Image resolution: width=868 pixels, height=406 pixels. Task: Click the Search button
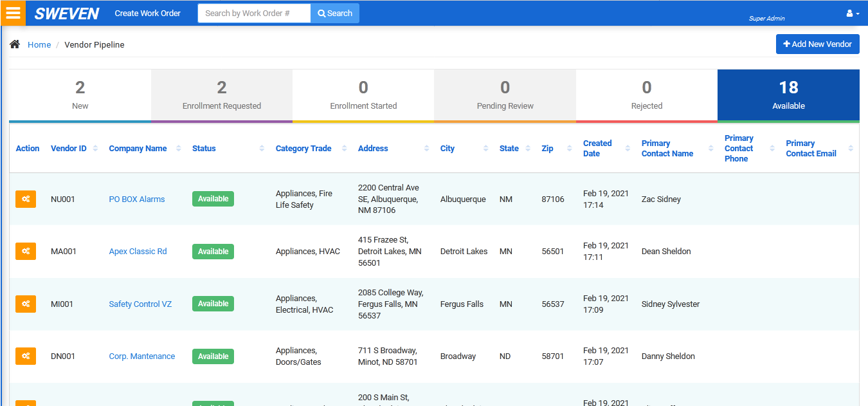[335, 13]
